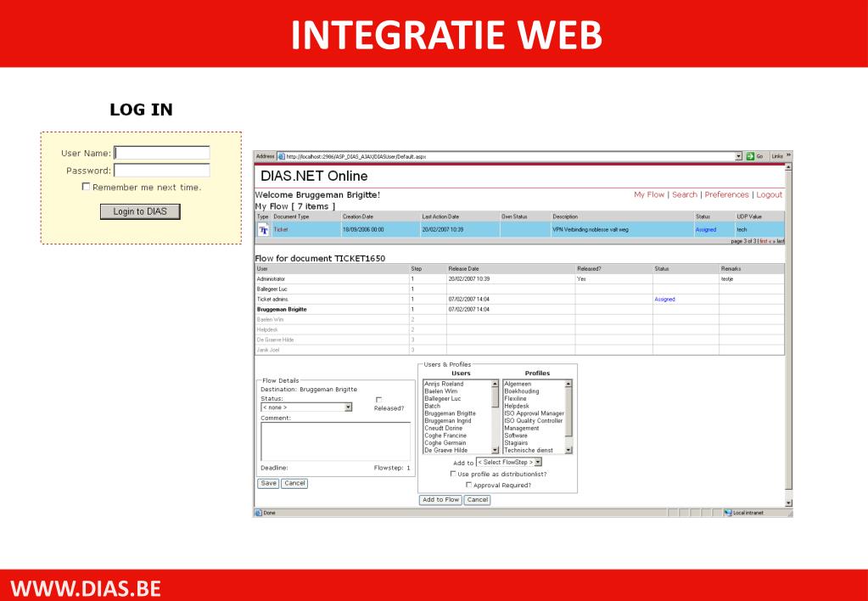
Task: Expand the Links toolbar chevron
Action: point(789,156)
